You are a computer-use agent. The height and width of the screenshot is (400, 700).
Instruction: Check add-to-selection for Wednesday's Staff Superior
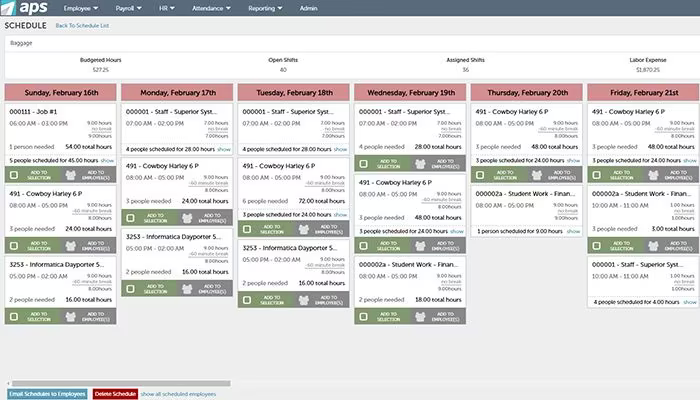click(x=363, y=164)
